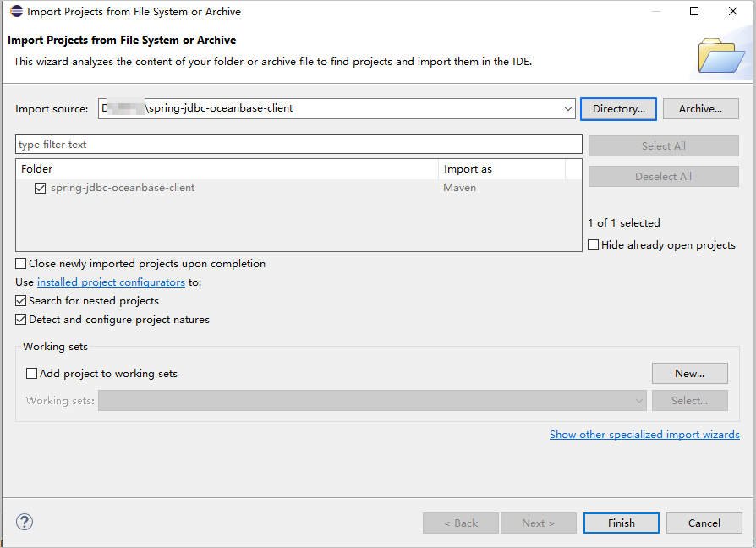Image resolution: width=756 pixels, height=548 pixels.
Task: Enable Close newly imported projects upon completion
Action: coord(21,264)
